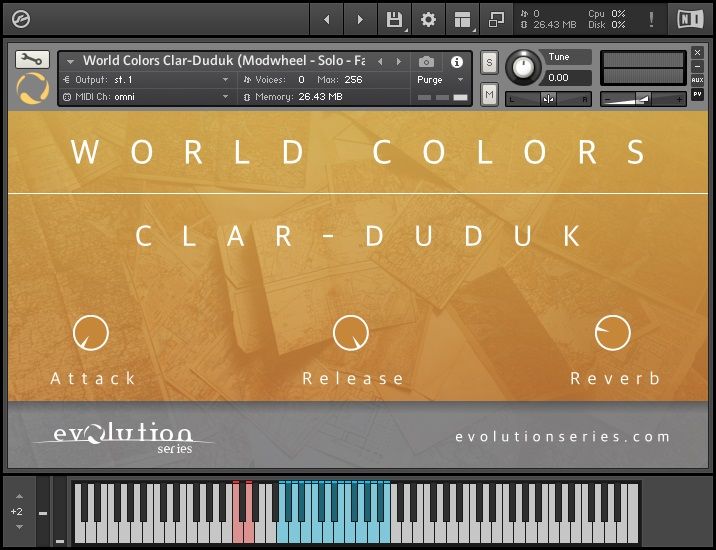Viewport: 716px width, 550px height.
Task: Click the Evolution Series instrument logo icon
Action: pyautogui.click(x=32, y=88)
